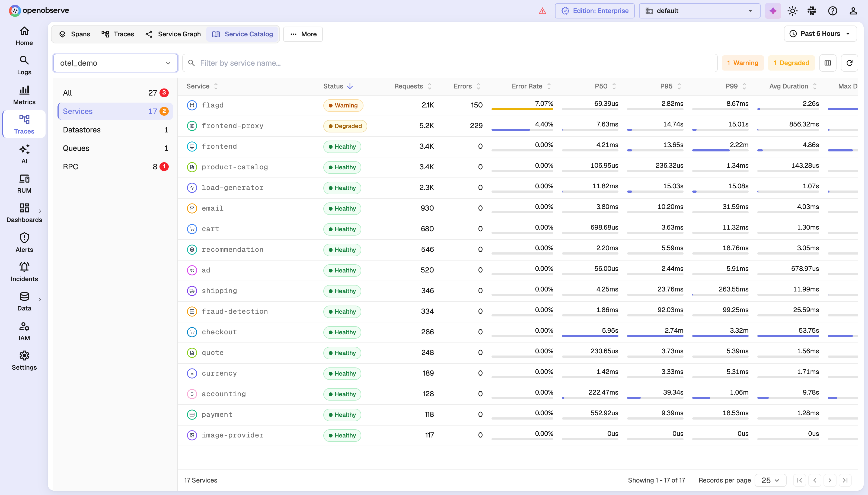
Task: Go to last page of results
Action: [x=845, y=480]
